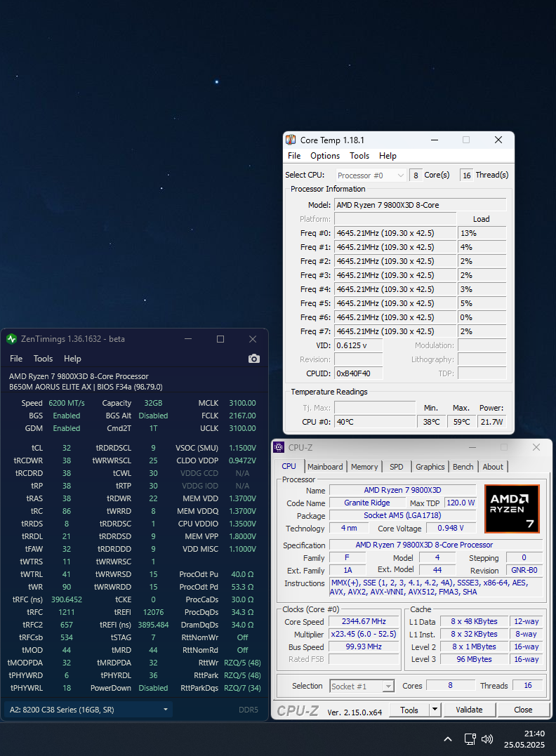The image size is (556, 756).
Task: Click the Level 3 cache 96 MBytes value
Action: click(x=474, y=659)
